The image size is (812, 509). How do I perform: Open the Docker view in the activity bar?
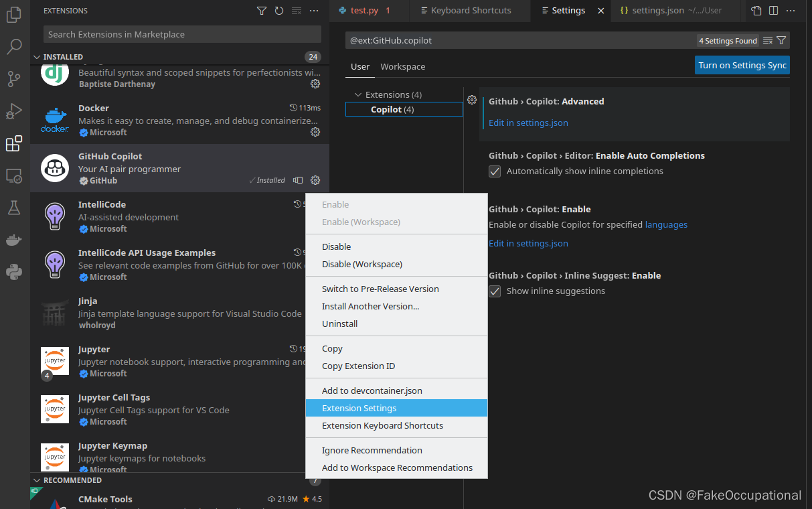coord(15,240)
